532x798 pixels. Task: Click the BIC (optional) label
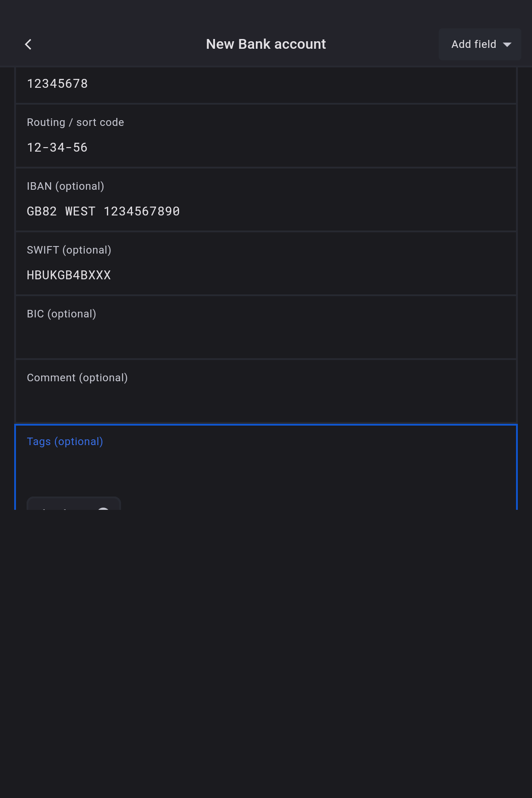pos(62,314)
